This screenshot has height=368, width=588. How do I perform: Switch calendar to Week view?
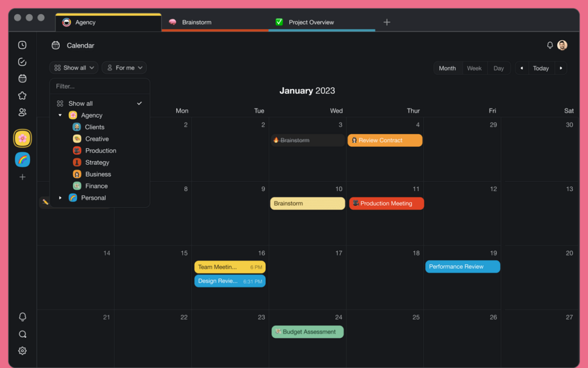474,68
